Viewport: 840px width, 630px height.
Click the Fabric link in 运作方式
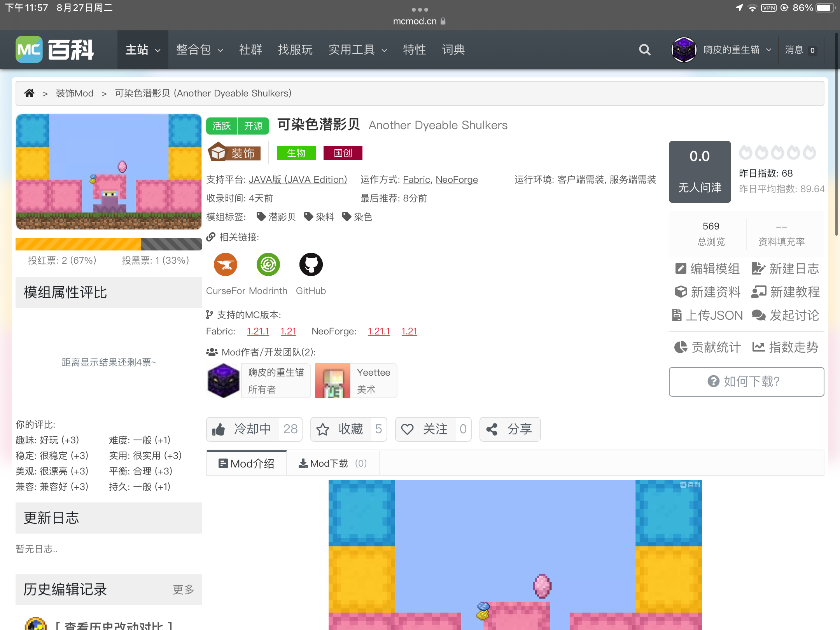click(416, 180)
